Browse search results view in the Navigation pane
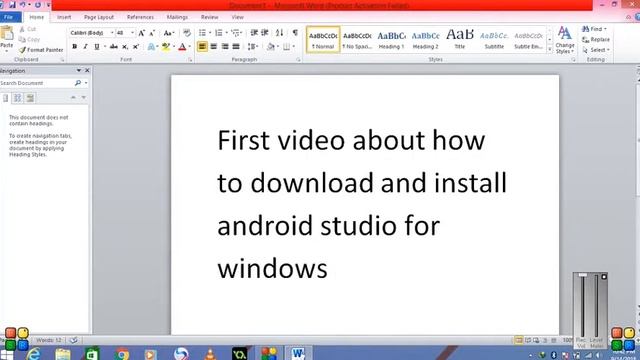This screenshot has height=360, width=640. pyautogui.click(x=30, y=98)
